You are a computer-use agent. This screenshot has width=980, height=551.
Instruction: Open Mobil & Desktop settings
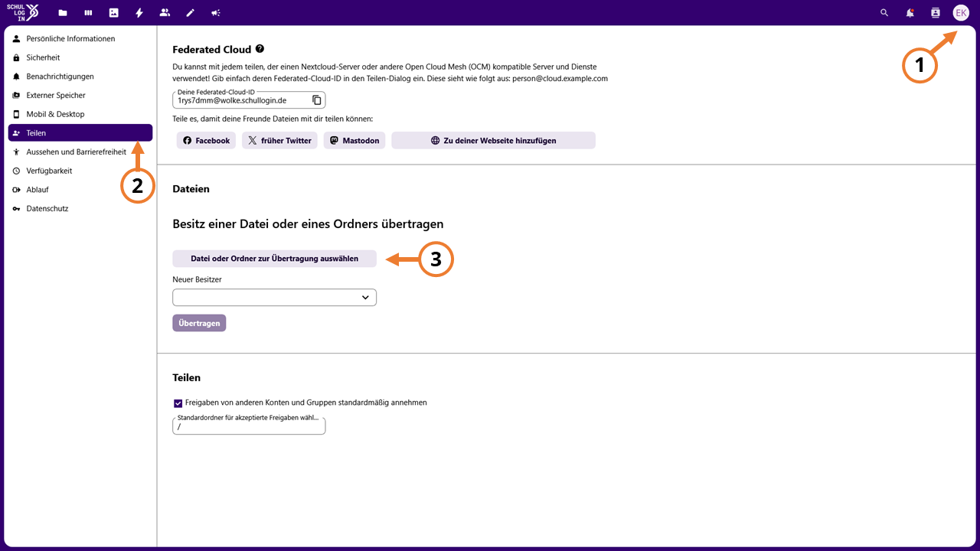pyautogui.click(x=80, y=114)
